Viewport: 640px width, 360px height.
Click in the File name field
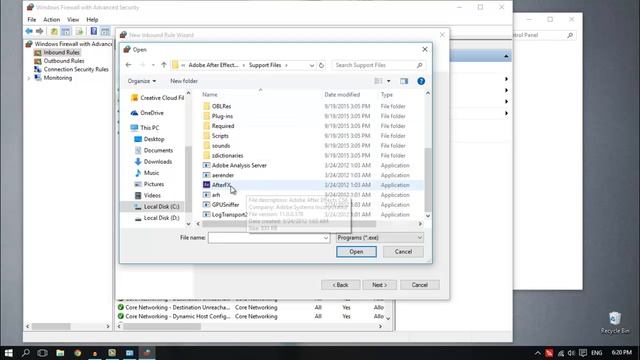265,238
